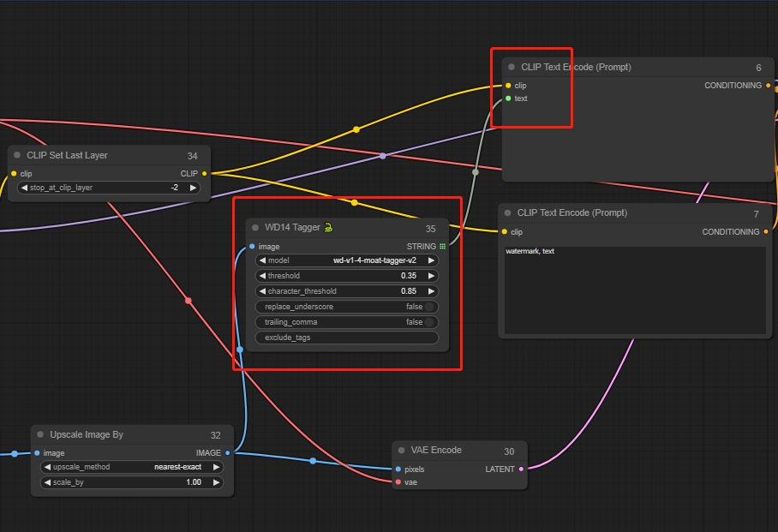The height and width of the screenshot is (532, 778).
Task: Click the exclude_tags input field
Action: click(346, 338)
